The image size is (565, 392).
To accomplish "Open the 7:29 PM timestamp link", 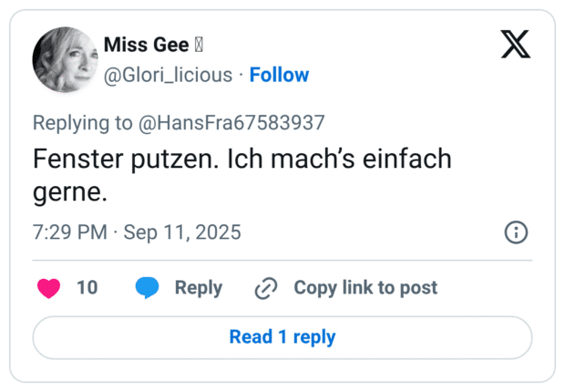I will 69,232.
